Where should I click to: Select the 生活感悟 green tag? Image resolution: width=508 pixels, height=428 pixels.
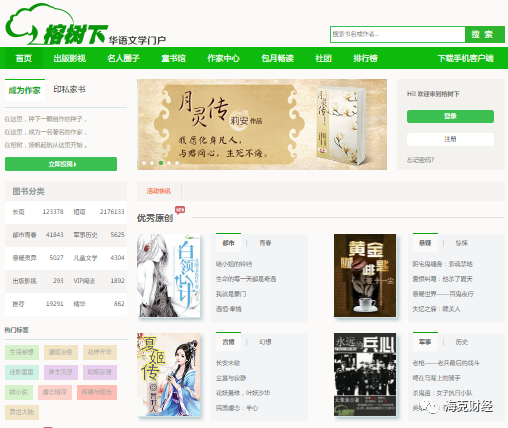tap(22, 352)
